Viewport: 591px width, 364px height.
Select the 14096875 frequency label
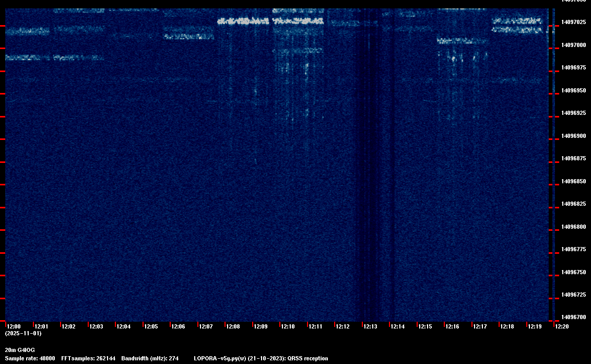(x=574, y=158)
